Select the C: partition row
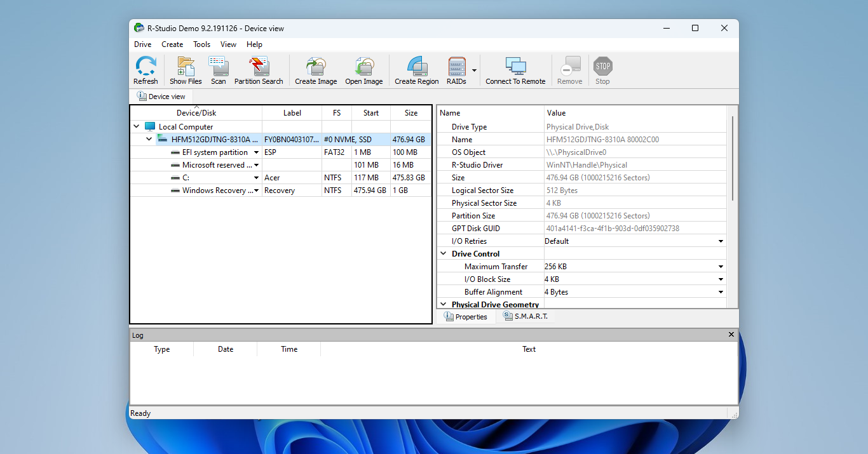 click(x=280, y=178)
